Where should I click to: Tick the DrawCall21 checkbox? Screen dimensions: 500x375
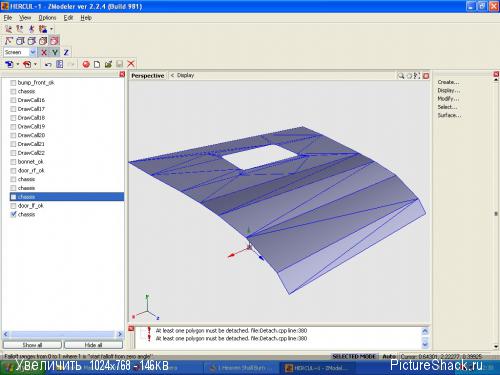[13, 144]
